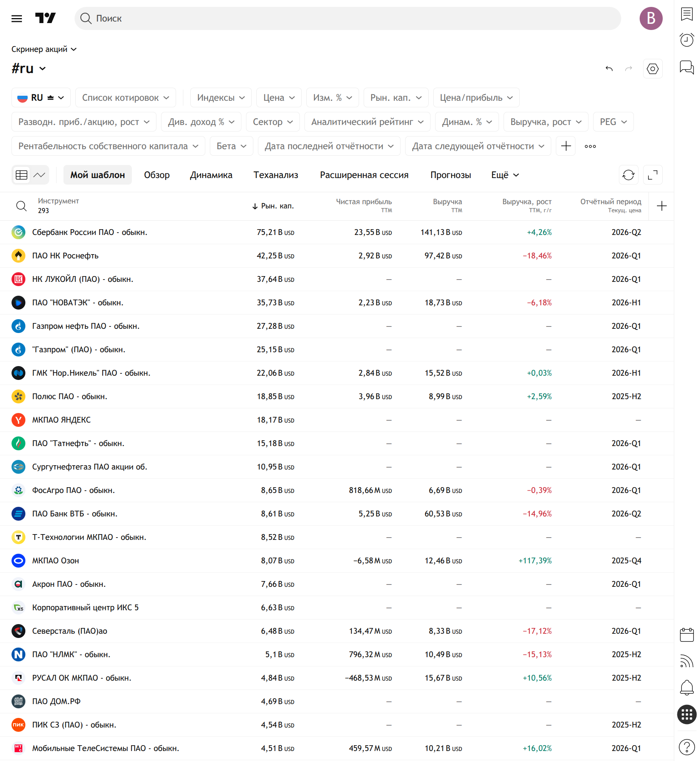700x761 pixels.
Task: Open the Бета filter dropdown
Action: pyautogui.click(x=231, y=146)
